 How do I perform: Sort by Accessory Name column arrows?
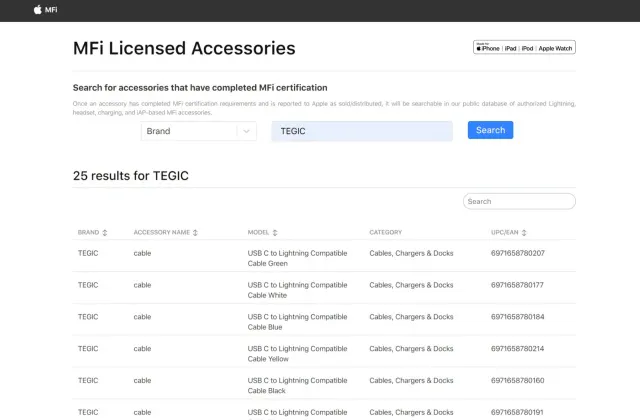tap(195, 233)
